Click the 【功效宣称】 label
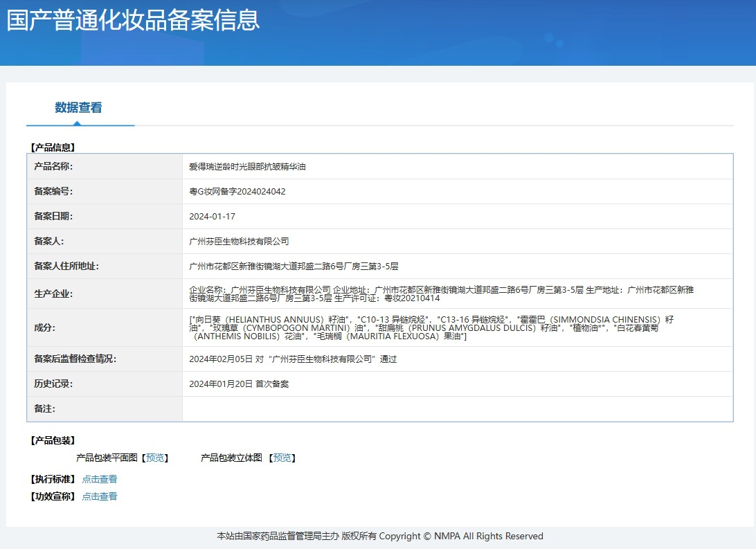 [53, 496]
